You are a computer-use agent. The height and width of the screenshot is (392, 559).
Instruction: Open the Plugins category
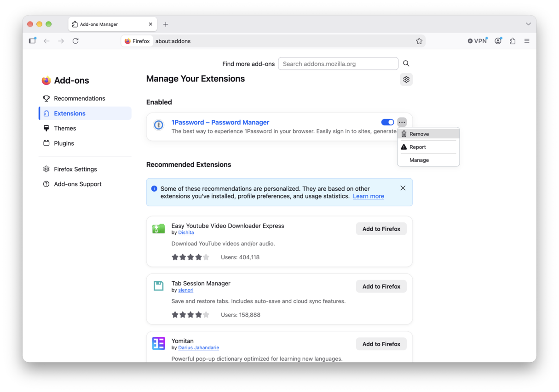[x=85, y=143]
